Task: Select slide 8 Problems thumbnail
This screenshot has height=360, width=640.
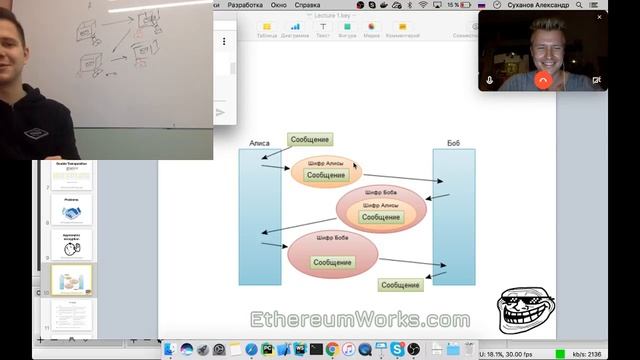Action: tap(72, 210)
